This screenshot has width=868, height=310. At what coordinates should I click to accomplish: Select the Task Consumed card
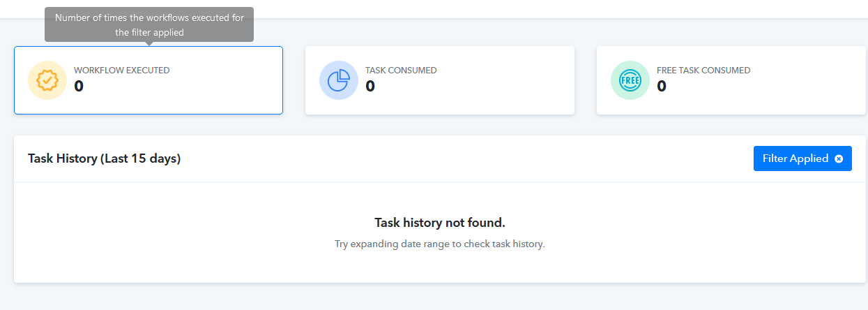[440, 80]
